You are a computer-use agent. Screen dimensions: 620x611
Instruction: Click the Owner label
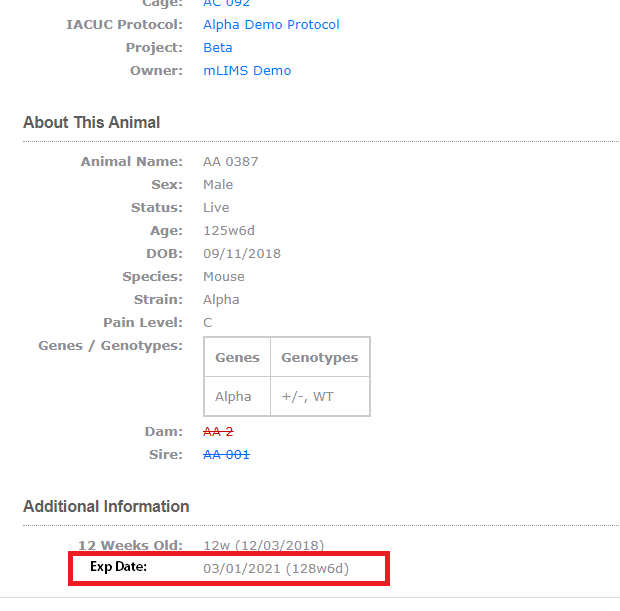click(157, 70)
